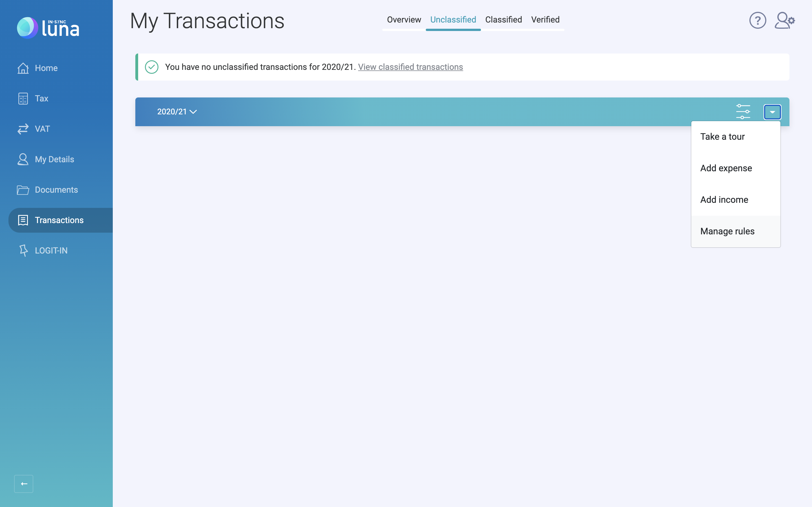Choose Add expense from the menu
812x507 pixels.
726,168
